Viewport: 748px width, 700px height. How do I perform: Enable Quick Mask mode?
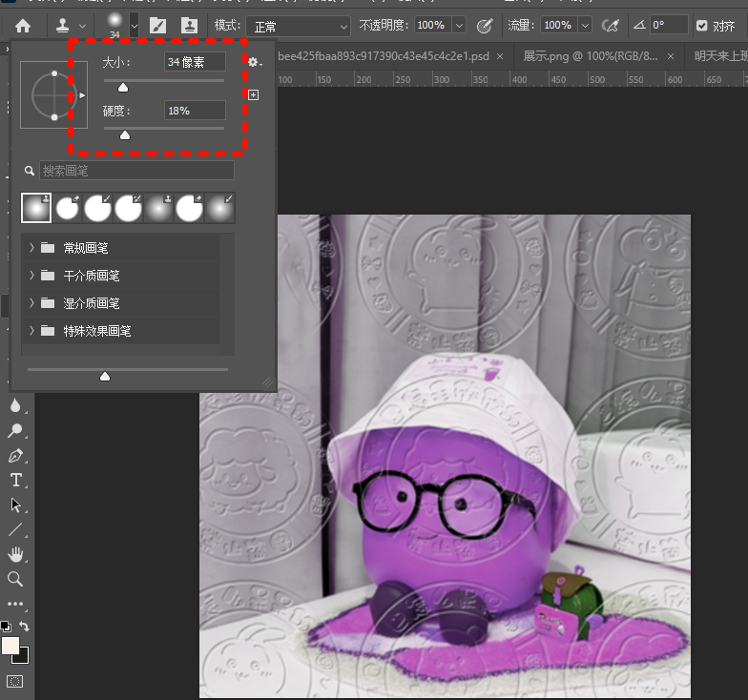click(15, 681)
